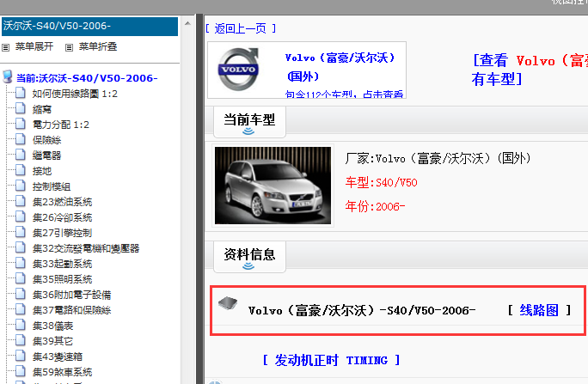
Task: Click document icon beside 集23燃油系統
Action: 21,201
